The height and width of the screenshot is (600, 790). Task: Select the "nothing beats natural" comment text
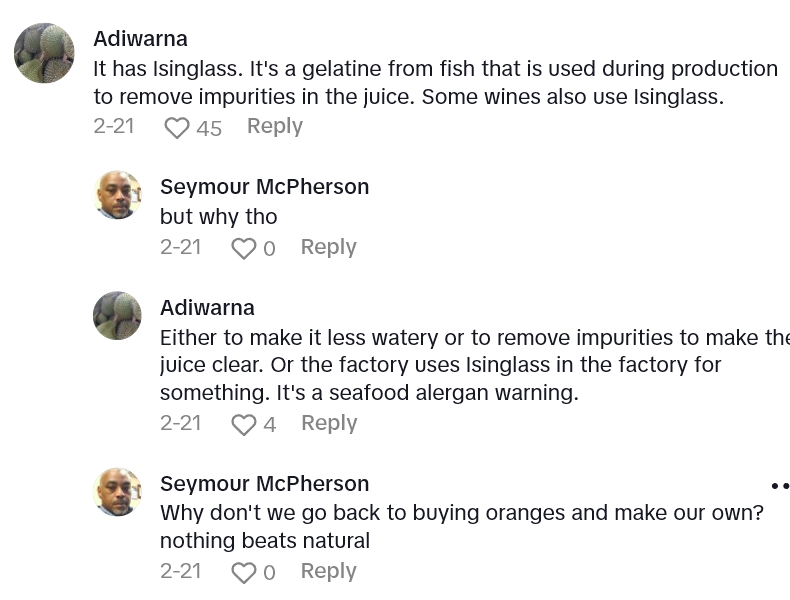[265, 541]
